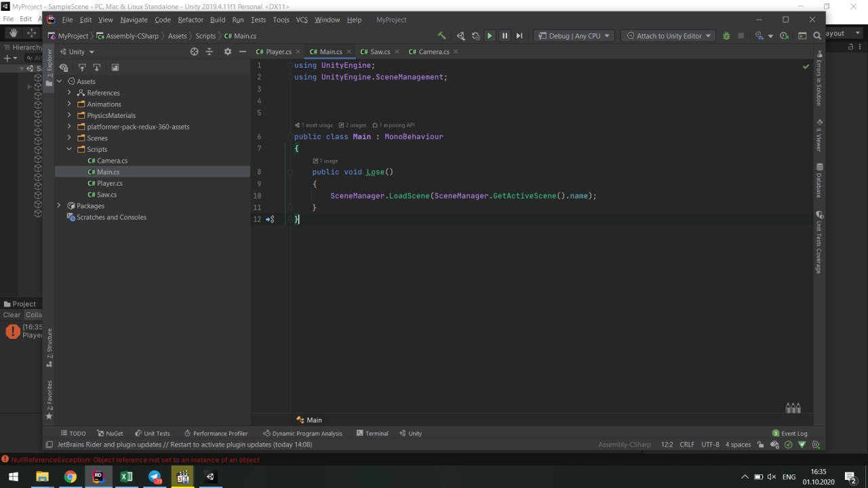The image size is (868, 488).
Task: Click Collapse All icon in Explorer panel
Action: pos(210,52)
